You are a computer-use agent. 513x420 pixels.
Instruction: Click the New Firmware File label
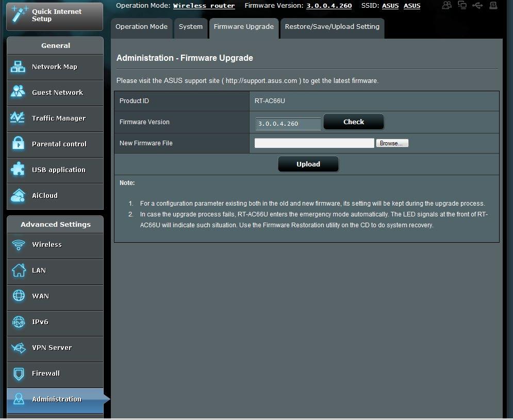point(146,143)
